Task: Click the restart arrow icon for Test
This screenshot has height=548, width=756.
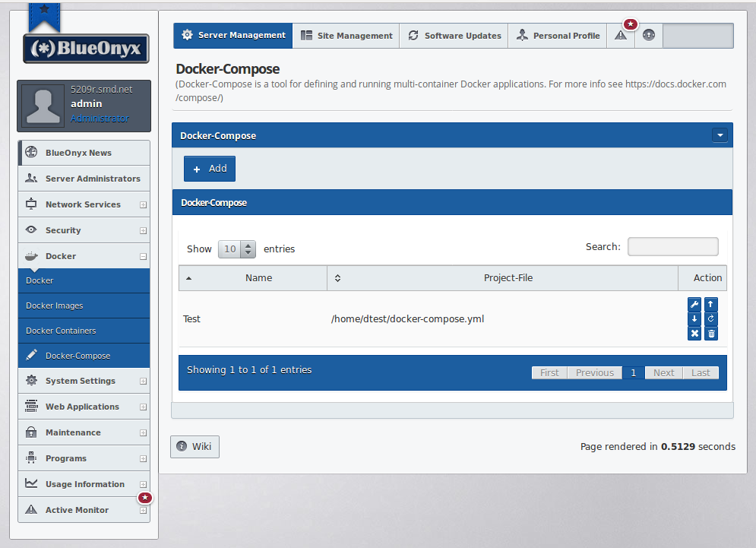Action: 710,319
